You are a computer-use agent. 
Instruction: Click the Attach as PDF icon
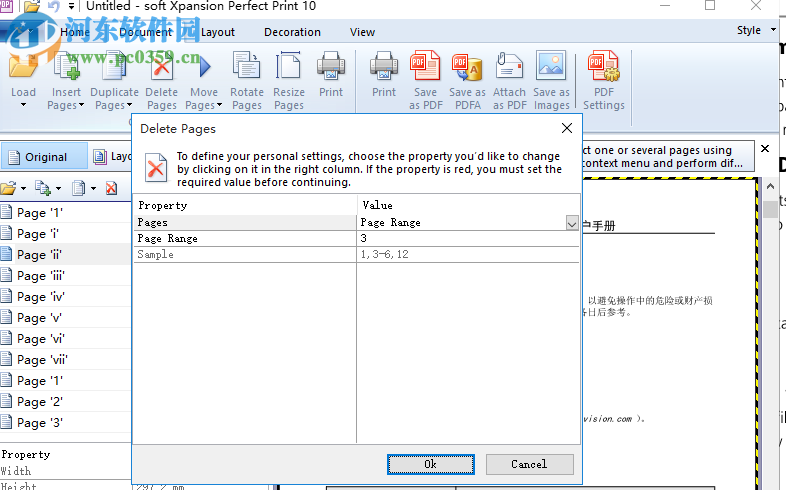pyautogui.click(x=509, y=67)
